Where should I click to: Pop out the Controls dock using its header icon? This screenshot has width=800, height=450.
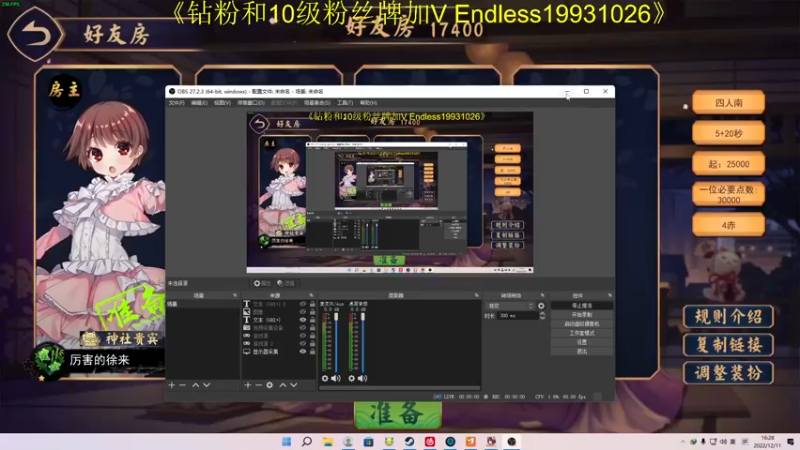(x=610, y=295)
